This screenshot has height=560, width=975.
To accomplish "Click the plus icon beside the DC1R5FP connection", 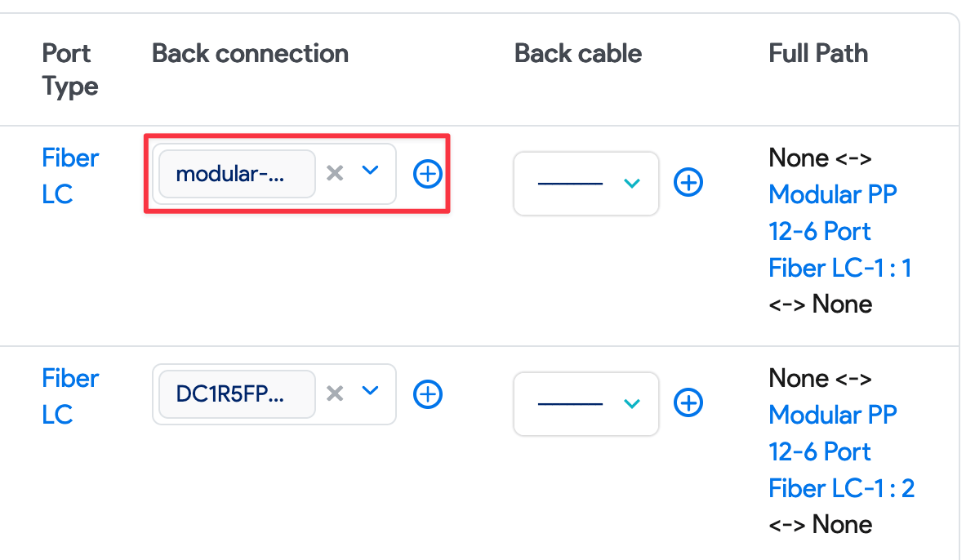I will click(x=427, y=394).
